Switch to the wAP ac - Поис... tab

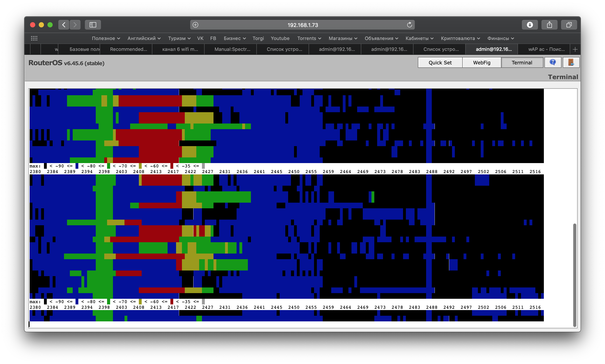point(544,49)
